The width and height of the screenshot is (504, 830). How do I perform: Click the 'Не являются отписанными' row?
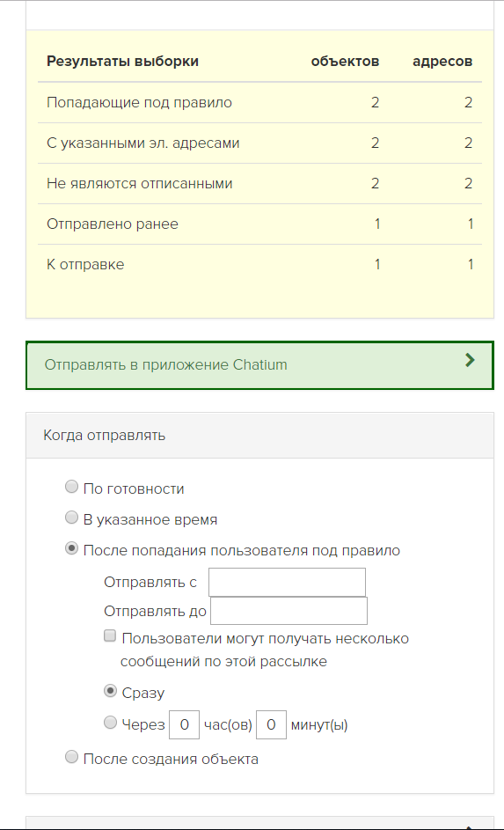[259, 184]
